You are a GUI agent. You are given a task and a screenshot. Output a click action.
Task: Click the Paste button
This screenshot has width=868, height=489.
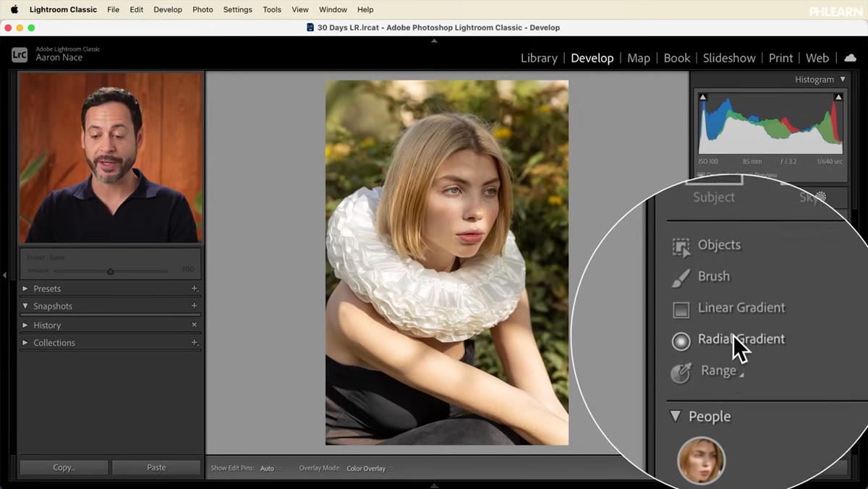[x=156, y=468]
